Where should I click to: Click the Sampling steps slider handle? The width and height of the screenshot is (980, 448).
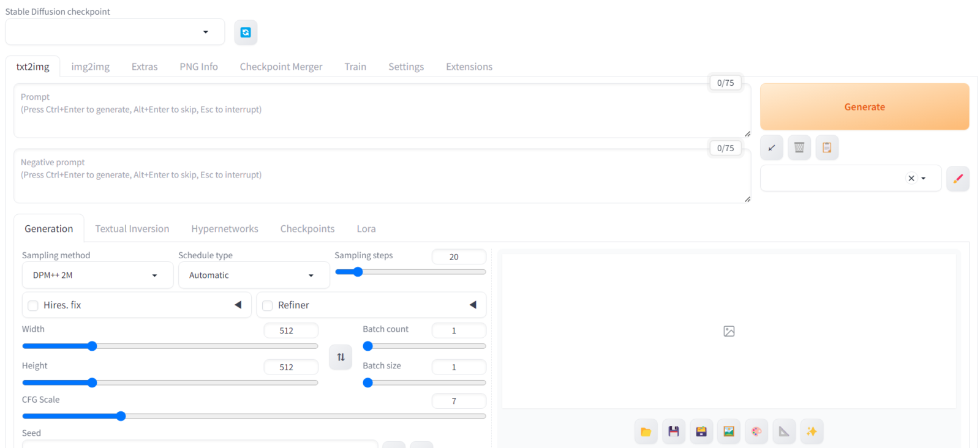point(358,272)
